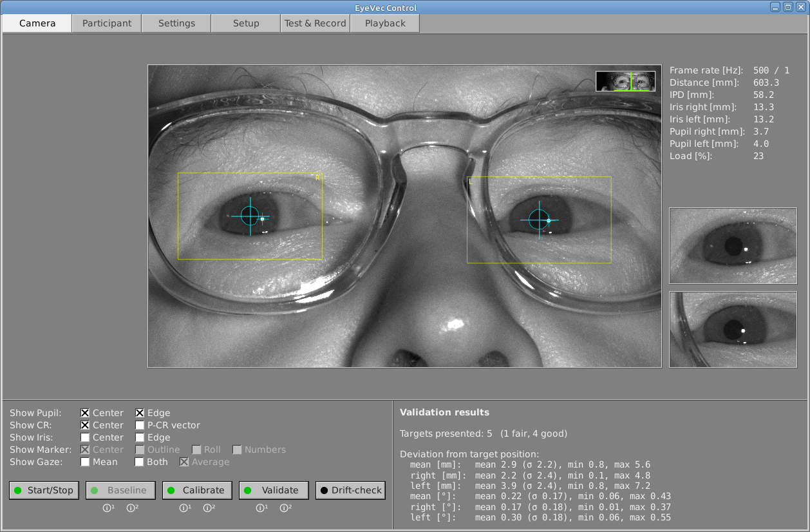Enable Show Iris Center checkbox
The width and height of the screenshot is (810, 532).
tap(85, 437)
